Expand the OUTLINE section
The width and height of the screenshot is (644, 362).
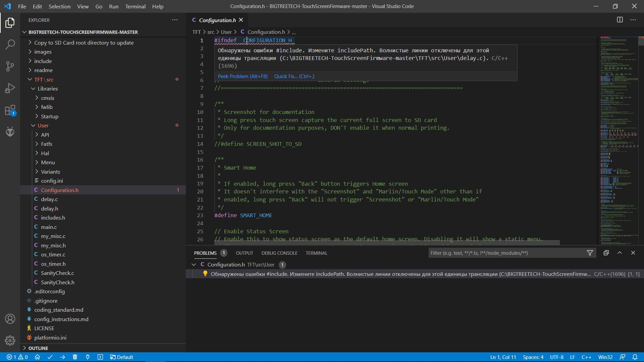point(103,348)
